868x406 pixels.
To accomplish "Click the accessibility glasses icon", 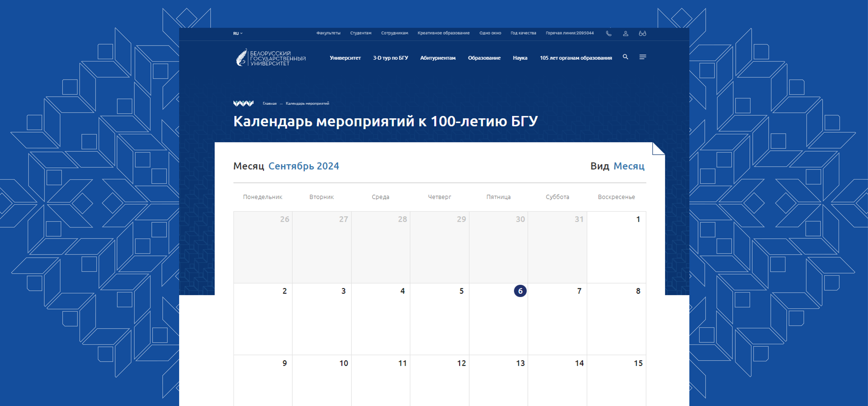I will (642, 33).
